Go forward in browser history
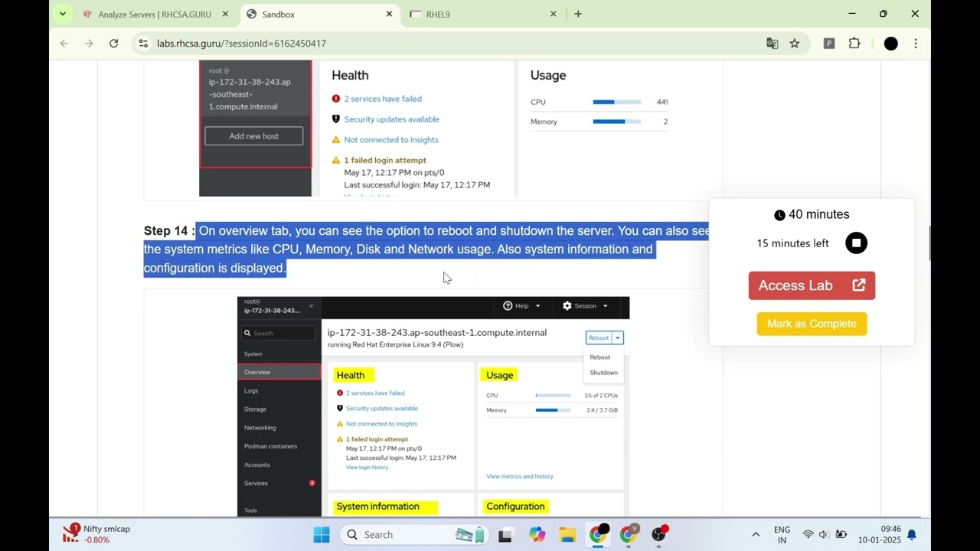 coord(89,44)
